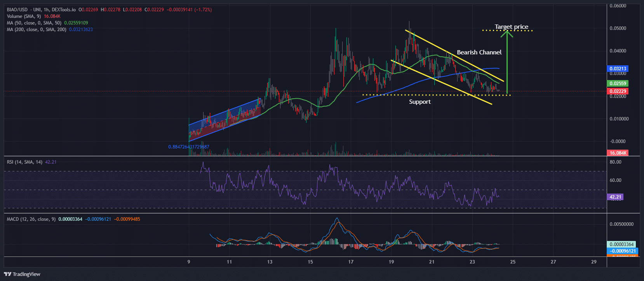The image size is (644, 281).
Task: Click the MACD histogram value 0.00003364 in legend
Action: [70, 219]
